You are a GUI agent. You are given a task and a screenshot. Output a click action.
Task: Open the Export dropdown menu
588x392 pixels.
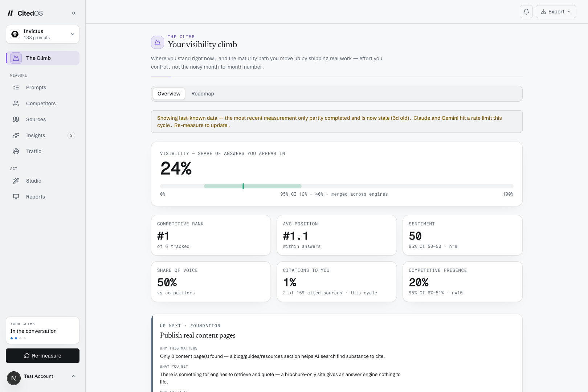point(556,12)
